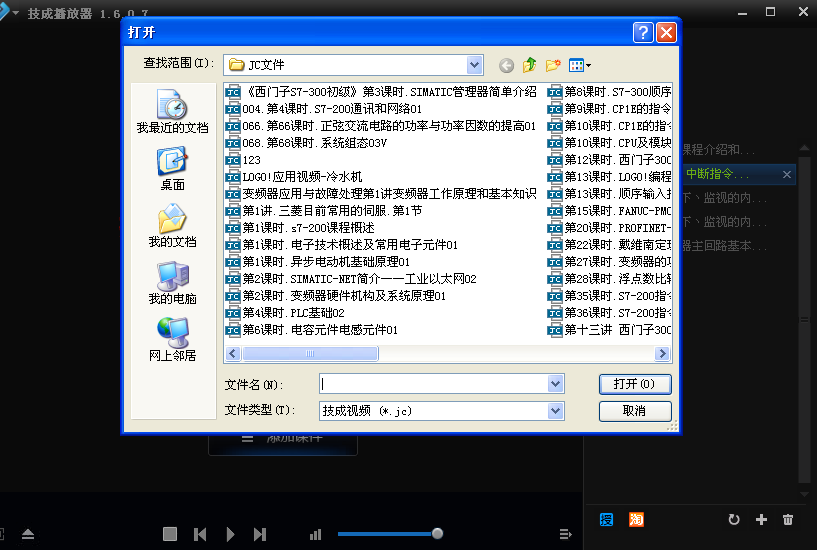The width and height of the screenshot is (817, 550).
Task: Add a file with the plus icon
Action: coord(761,520)
